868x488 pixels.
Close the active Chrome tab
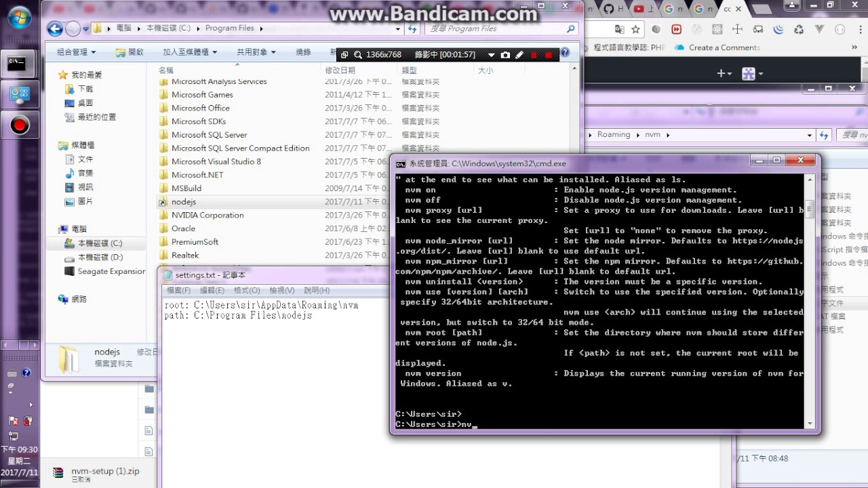tap(738, 9)
